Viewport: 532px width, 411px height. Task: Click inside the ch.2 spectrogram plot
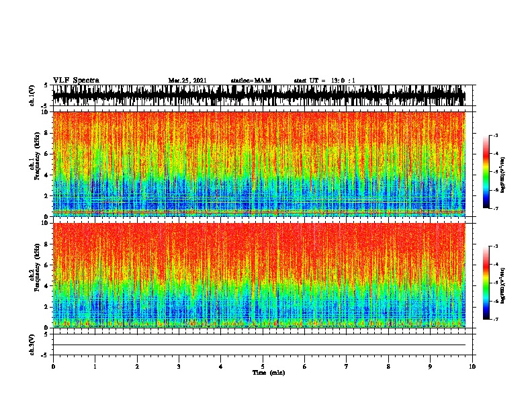point(259,275)
